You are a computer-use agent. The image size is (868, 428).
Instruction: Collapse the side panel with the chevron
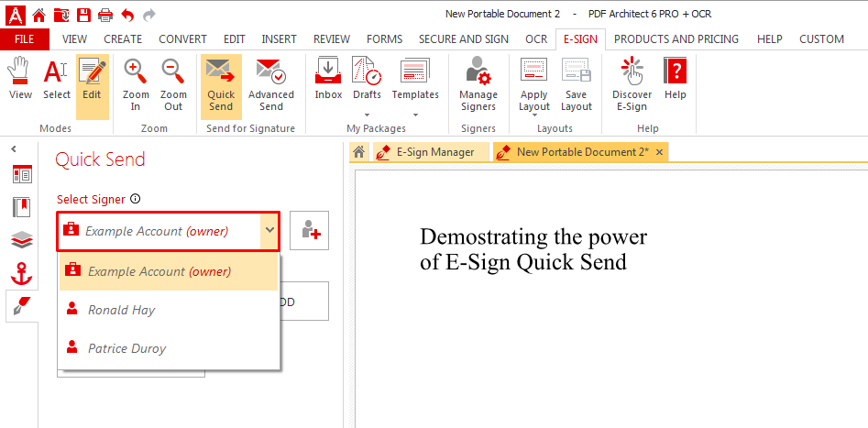coord(14,148)
